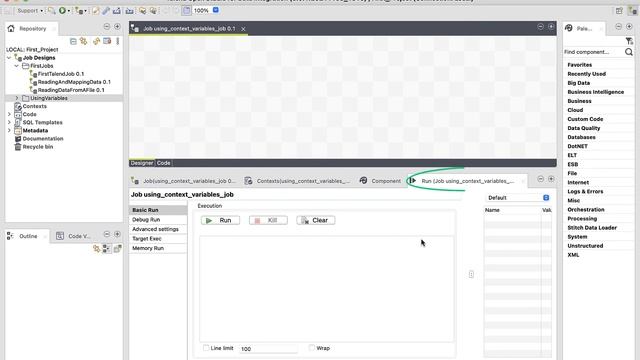
Task: Switch to the Outline tab
Action: point(28,236)
